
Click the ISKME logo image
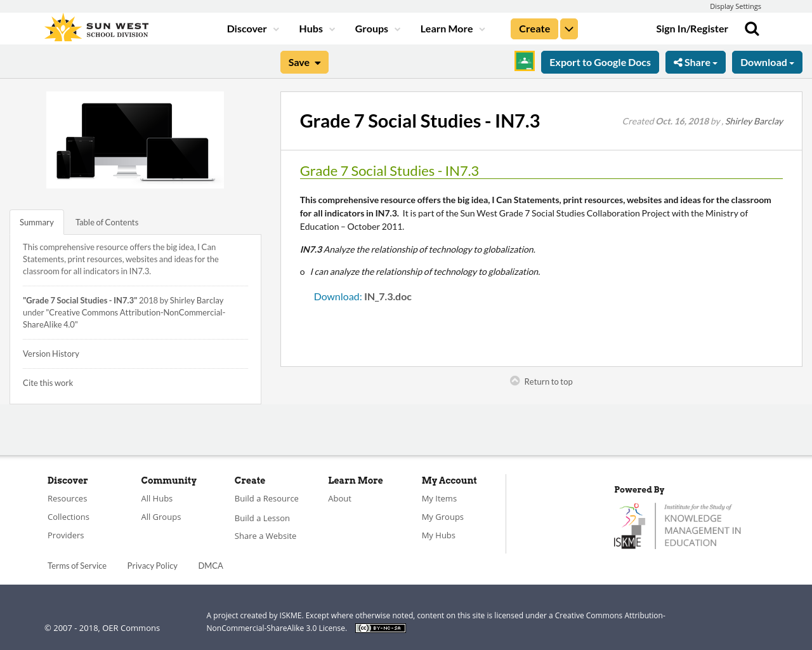[x=677, y=524]
